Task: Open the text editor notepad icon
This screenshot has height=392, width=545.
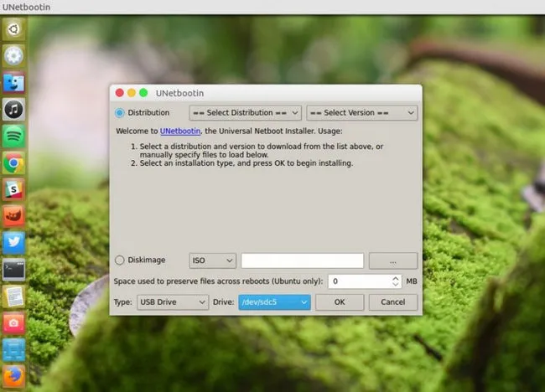Action: coord(13,297)
